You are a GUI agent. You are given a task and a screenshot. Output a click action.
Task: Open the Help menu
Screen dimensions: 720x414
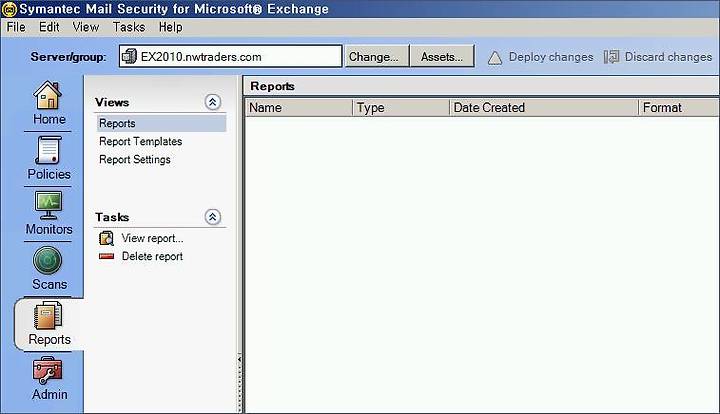171,27
